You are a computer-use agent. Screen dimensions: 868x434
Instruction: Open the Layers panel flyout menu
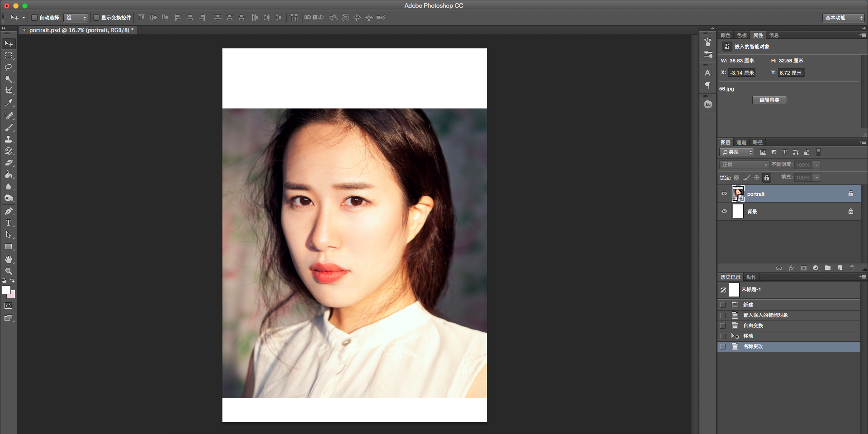[863, 142]
